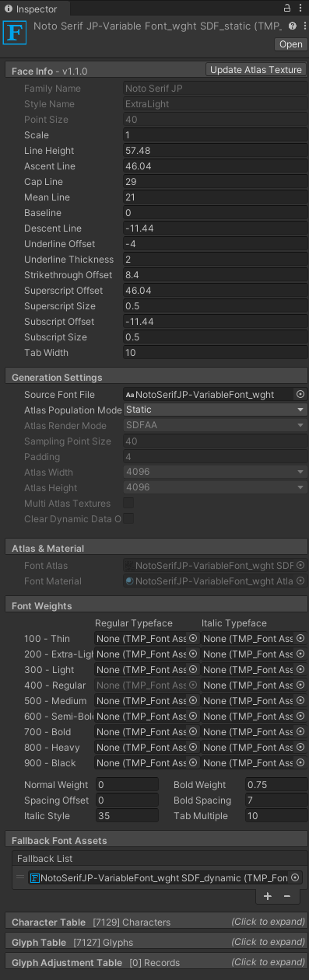Pick object for the fallback list entry
Screen dimensions: 309x980
tap(295, 878)
